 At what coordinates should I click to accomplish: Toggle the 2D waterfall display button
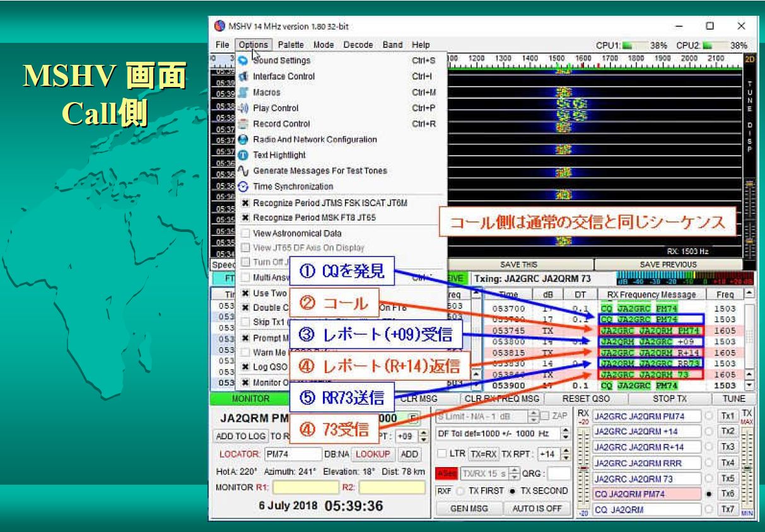point(749,59)
